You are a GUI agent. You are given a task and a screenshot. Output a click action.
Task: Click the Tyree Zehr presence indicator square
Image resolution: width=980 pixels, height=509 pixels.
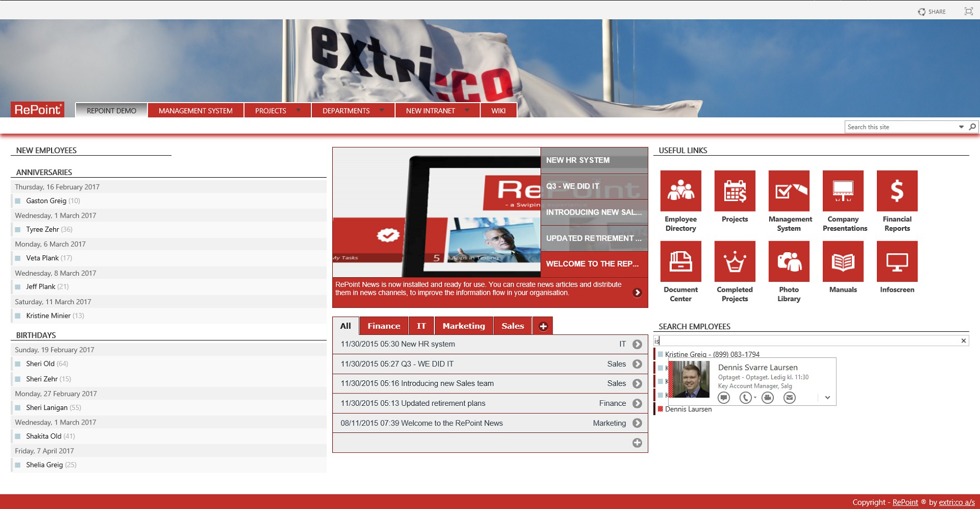tap(18, 230)
